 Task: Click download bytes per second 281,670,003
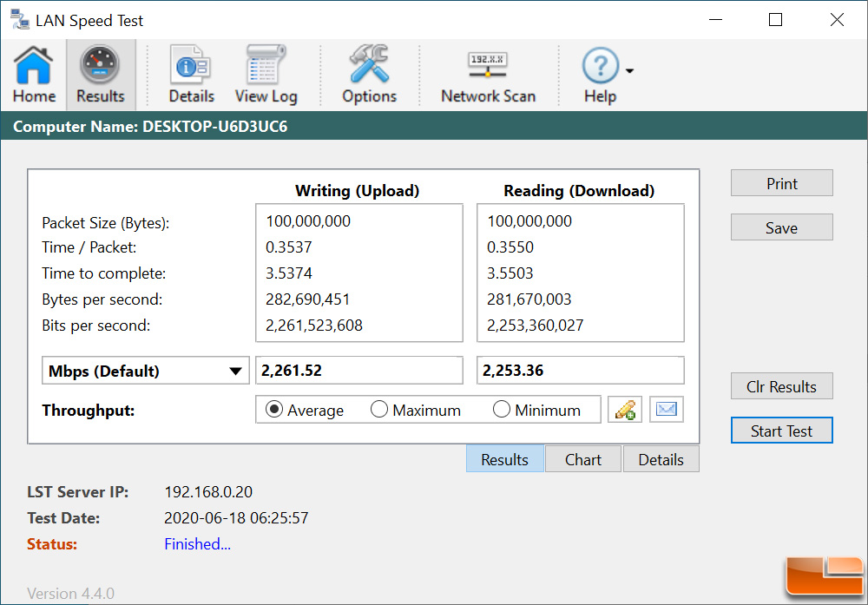(x=529, y=299)
